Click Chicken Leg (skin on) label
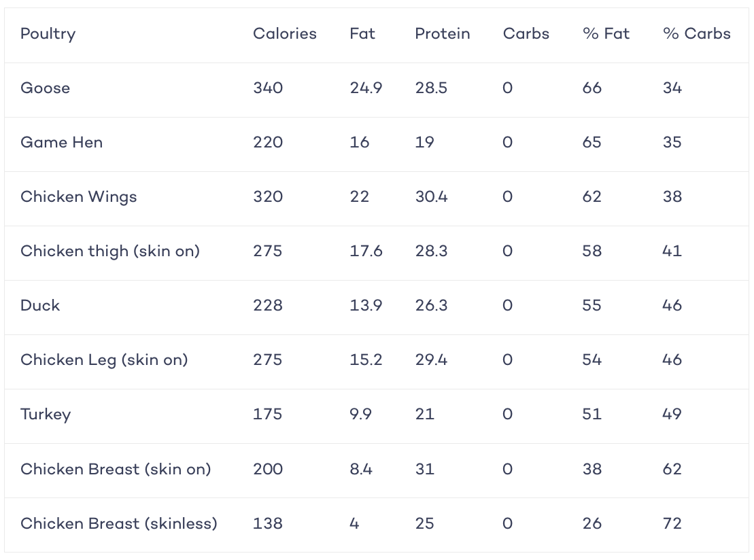The height and width of the screenshot is (560, 754). 104,360
